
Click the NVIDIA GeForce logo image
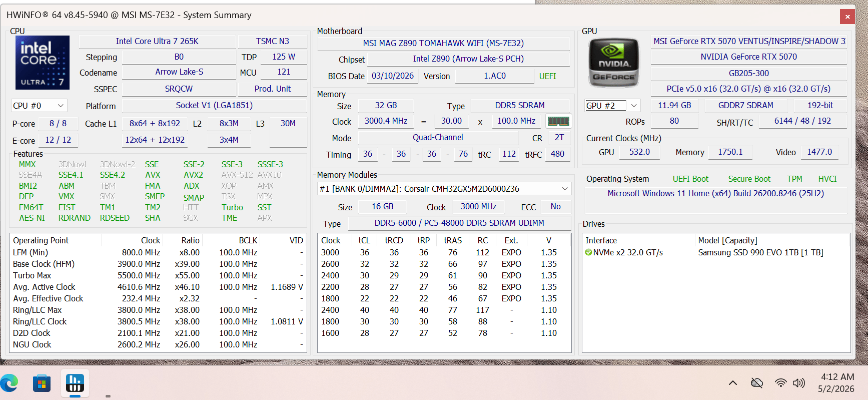(x=614, y=63)
